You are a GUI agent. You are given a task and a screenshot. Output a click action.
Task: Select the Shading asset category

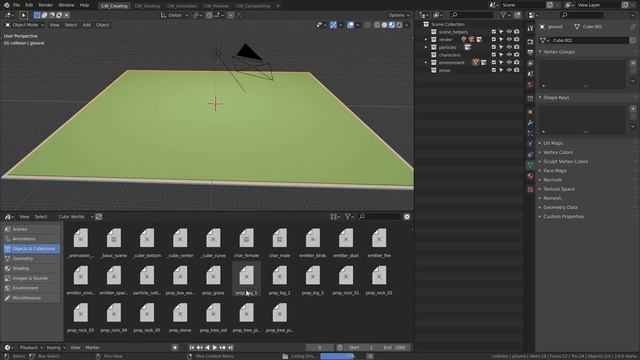pos(31,268)
